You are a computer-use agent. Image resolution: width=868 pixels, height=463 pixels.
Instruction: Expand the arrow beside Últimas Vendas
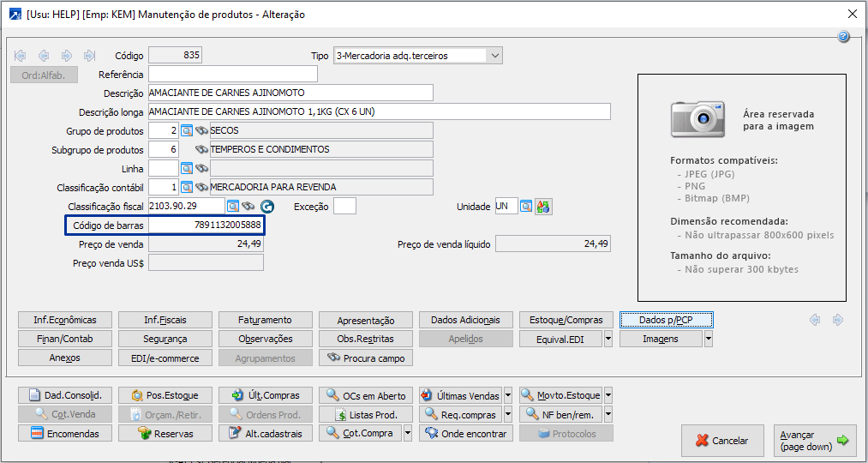coord(508,395)
